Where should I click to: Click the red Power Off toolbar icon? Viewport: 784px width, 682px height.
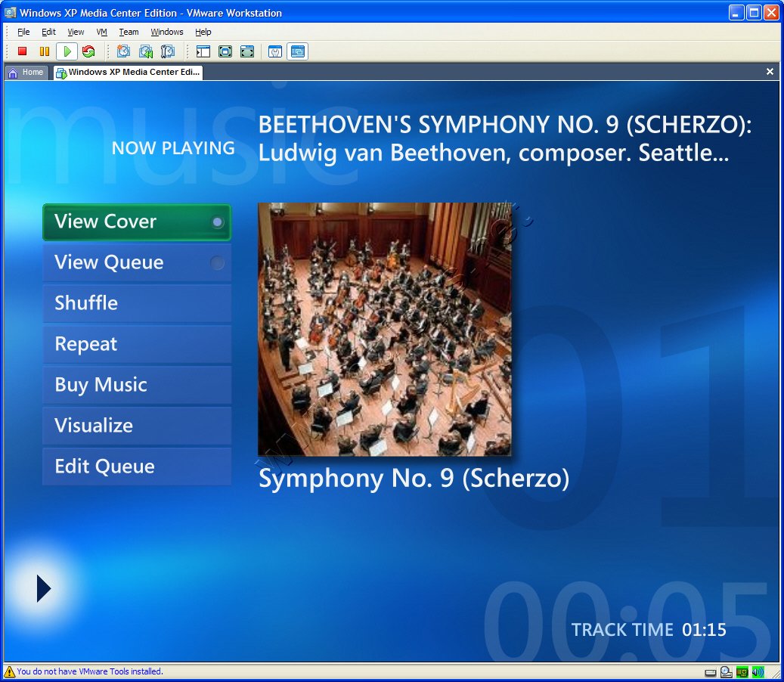pyautogui.click(x=22, y=51)
